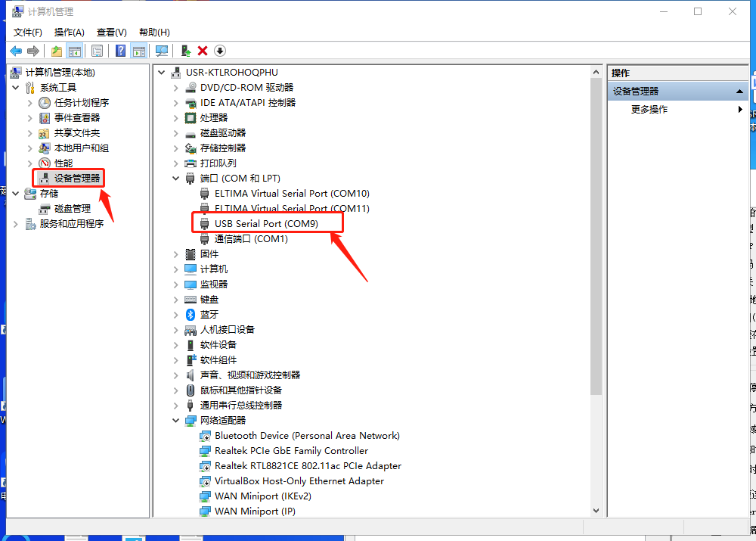The width and height of the screenshot is (756, 541).
Task: Click the Up one level folder icon
Action: [x=56, y=51]
